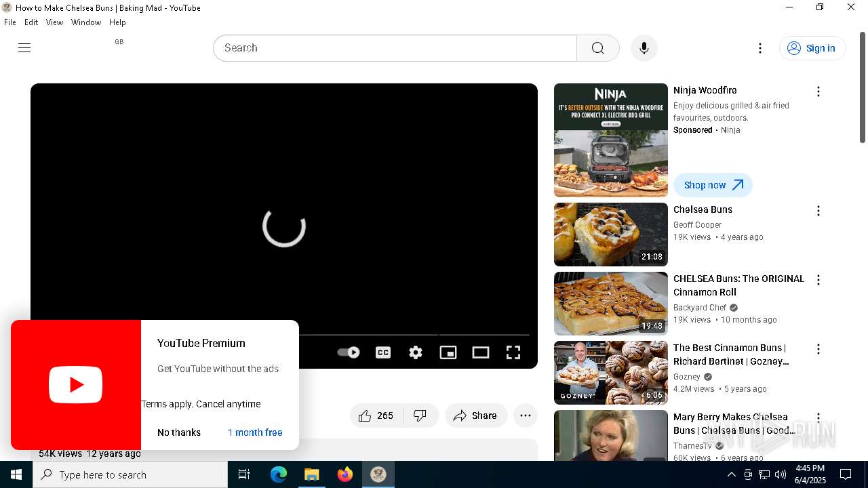This screenshot has width=868, height=488.
Task: Open Task View on the taskbar
Action: 244,474
